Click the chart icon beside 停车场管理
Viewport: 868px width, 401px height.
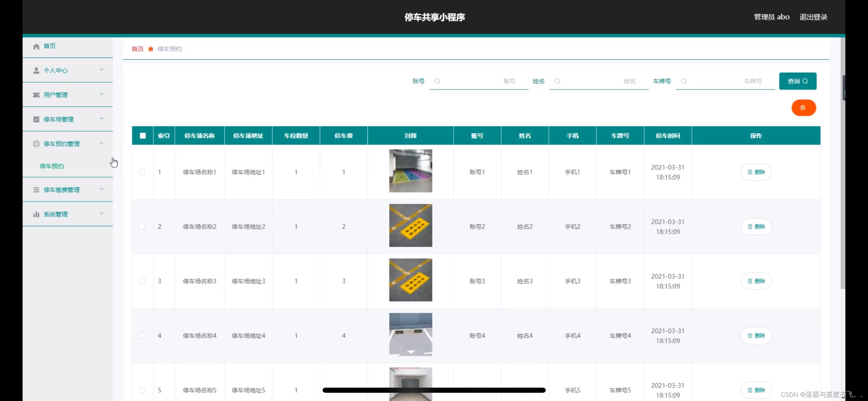(x=36, y=119)
